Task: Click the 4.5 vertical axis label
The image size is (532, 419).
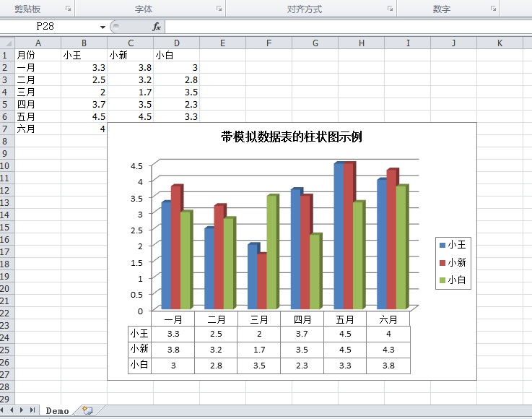Action: [x=136, y=166]
